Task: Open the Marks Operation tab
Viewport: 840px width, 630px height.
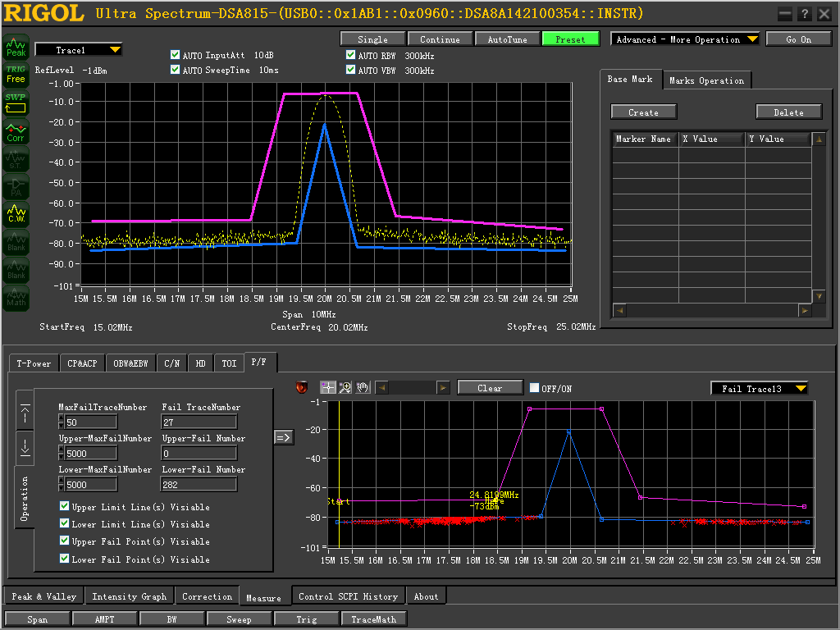Action: (706, 80)
